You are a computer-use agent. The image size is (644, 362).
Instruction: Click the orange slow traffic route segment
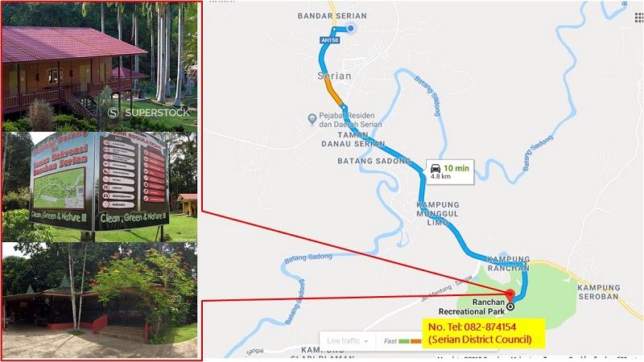pos(334,93)
